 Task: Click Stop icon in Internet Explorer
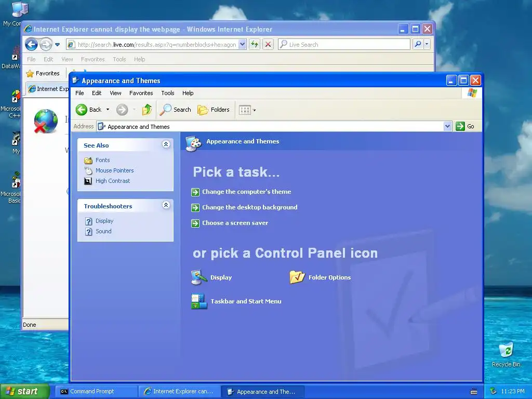click(x=268, y=44)
